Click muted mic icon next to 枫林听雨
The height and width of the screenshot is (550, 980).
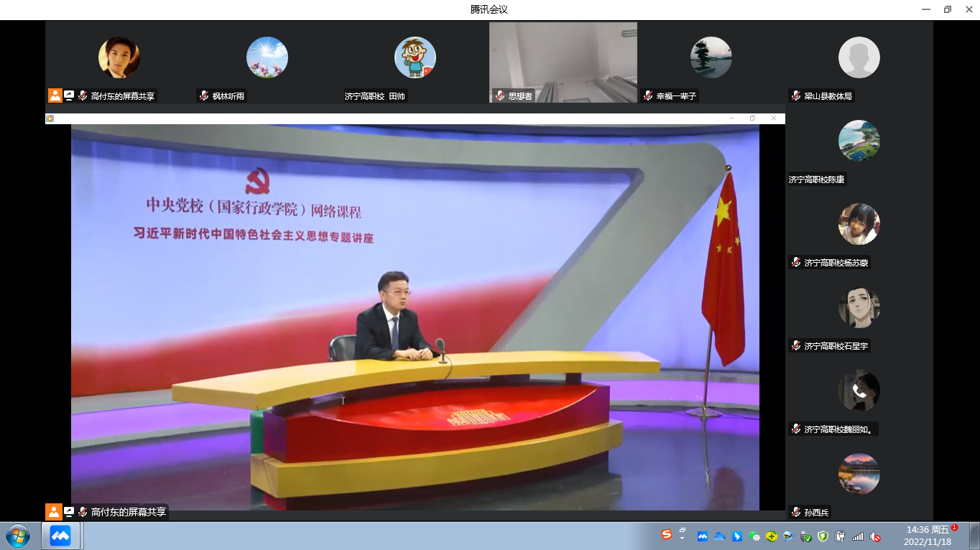[204, 95]
